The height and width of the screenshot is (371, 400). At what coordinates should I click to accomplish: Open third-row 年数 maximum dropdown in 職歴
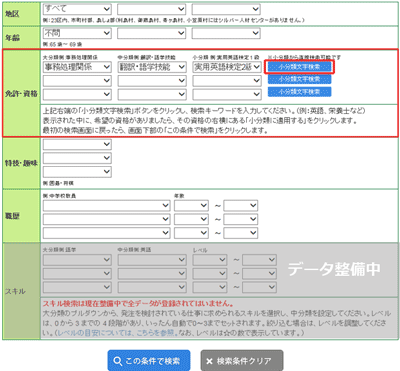pos(241,233)
